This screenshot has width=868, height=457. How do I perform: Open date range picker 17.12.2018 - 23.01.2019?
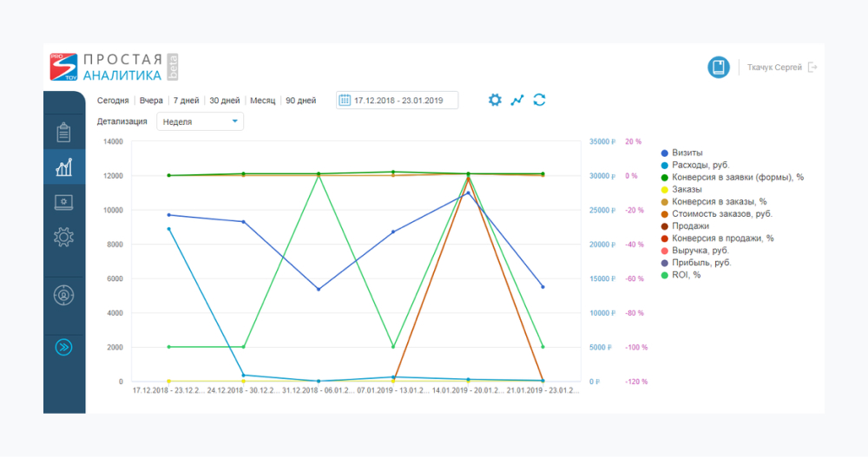click(x=398, y=101)
